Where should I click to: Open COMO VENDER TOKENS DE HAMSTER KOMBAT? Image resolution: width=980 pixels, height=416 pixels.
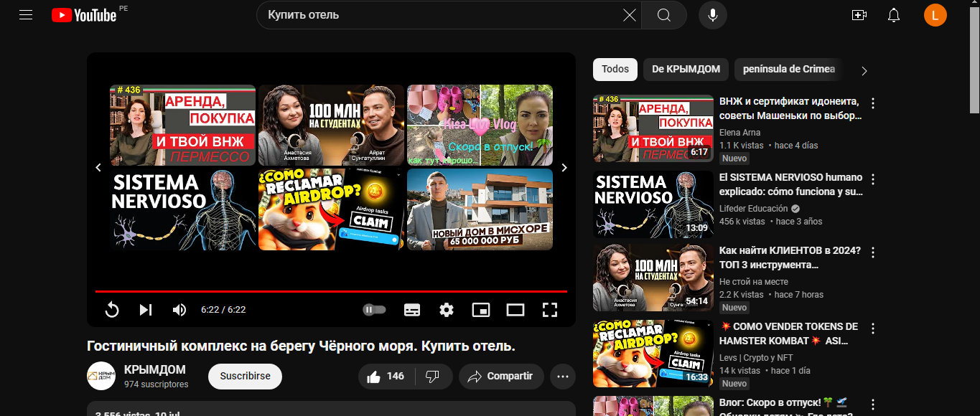(x=789, y=334)
